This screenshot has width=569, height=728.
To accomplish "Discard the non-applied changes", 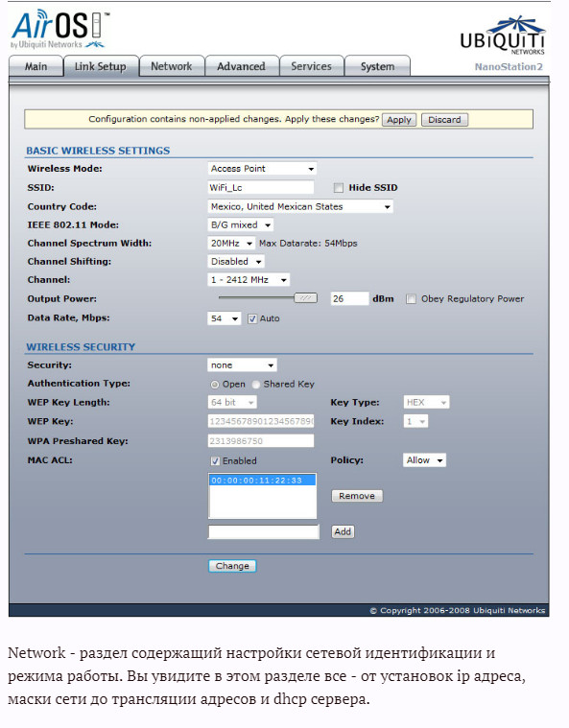I will point(444,120).
